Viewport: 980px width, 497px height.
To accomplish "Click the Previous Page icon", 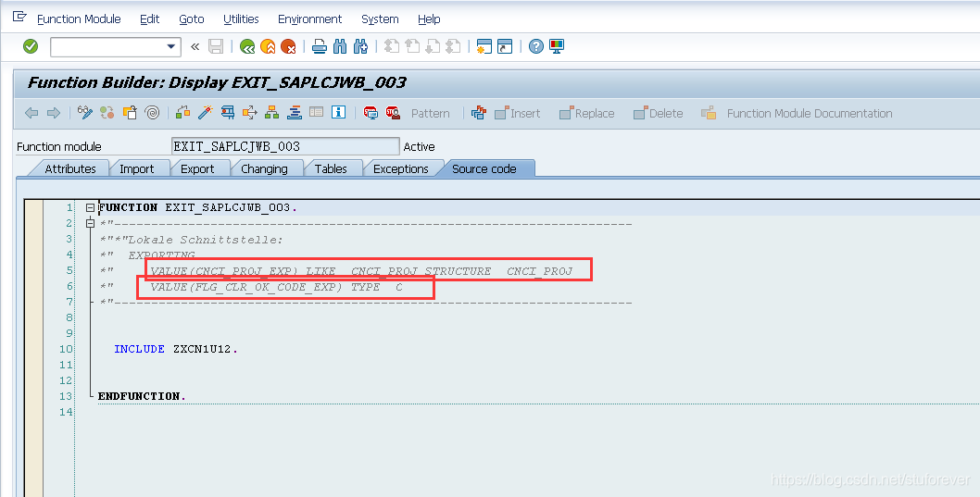I will (412, 46).
